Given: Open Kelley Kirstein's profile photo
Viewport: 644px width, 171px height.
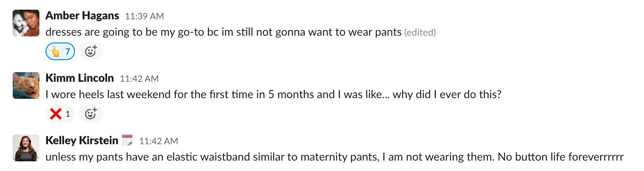Looking at the screenshot, I should point(26,148).
